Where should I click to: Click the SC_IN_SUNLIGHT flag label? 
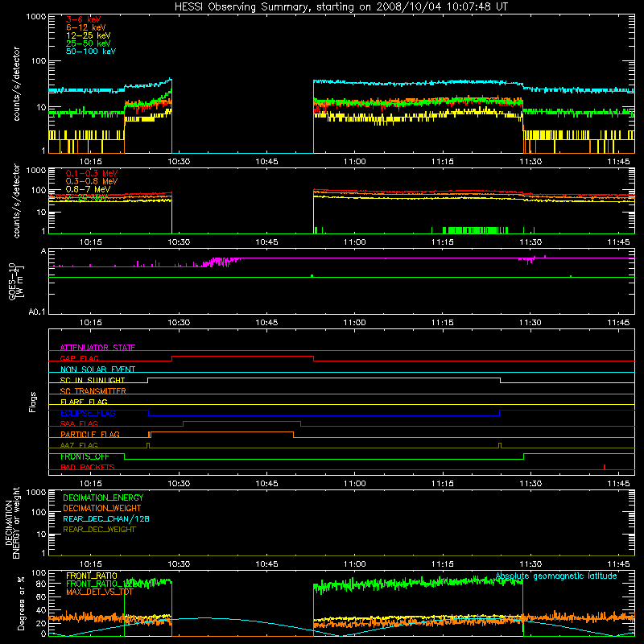click(93, 380)
